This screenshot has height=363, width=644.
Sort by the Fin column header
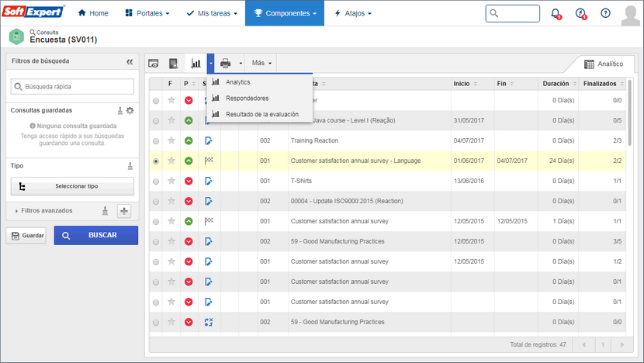505,84
